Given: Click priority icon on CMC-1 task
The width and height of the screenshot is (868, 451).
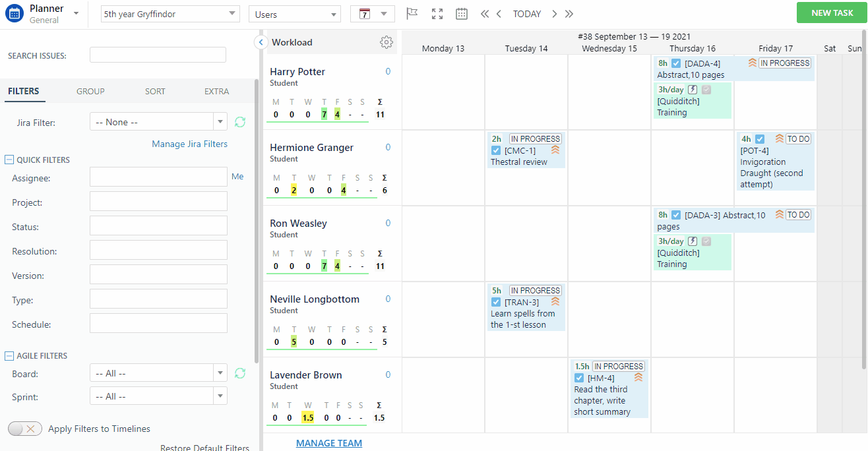Looking at the screenshot, I should click(x=555, y=150).
